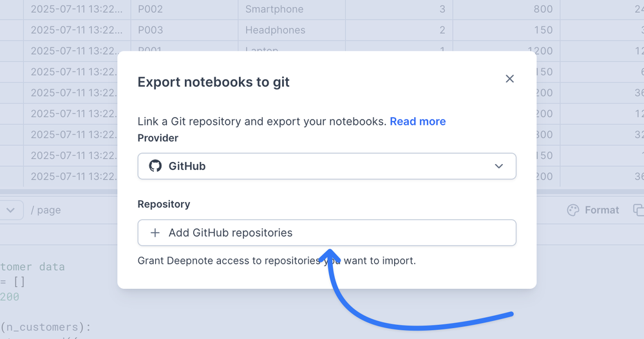The image size is (644, 339).
Task: Click the 'tomer data' code comment line
Action: [x=32, y=266]
